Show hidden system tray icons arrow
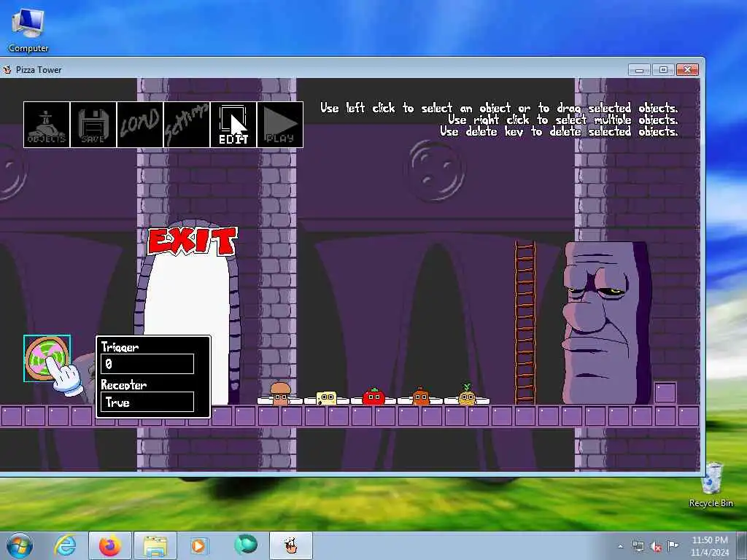This screenshot has height=560, width=747. [620, 546]
